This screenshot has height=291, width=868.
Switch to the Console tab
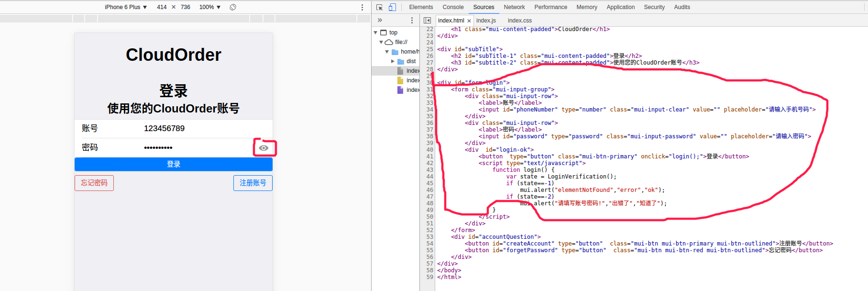(453, 7)
